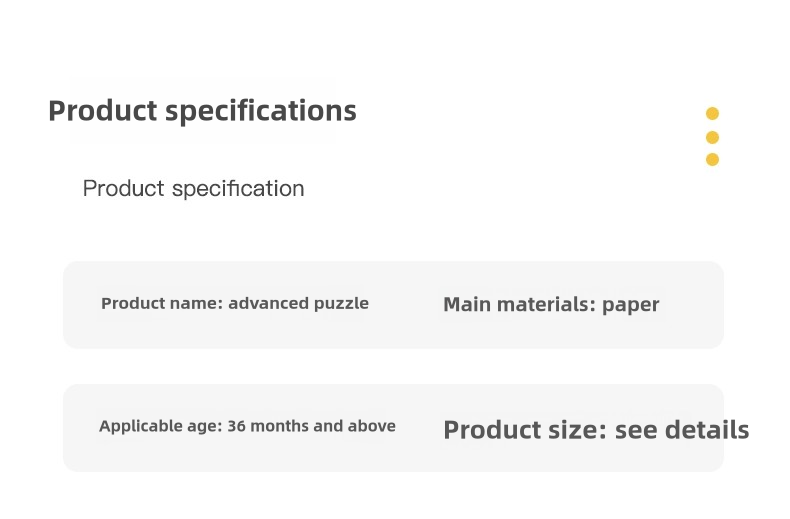Viewport: 790px width, 519px height.
Task: Click the bottom yellow dot
Action: (x=712, y=159)
